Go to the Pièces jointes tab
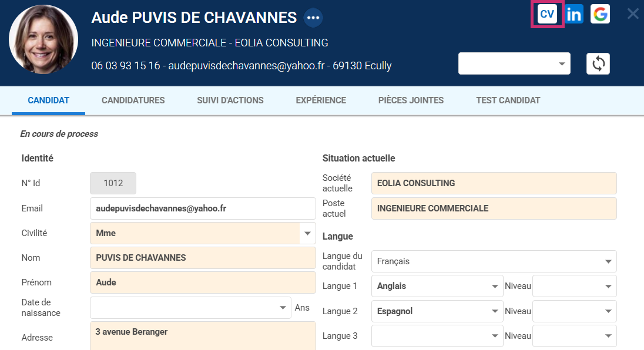Viewport: 644px width, 350px height. (411, 100)
